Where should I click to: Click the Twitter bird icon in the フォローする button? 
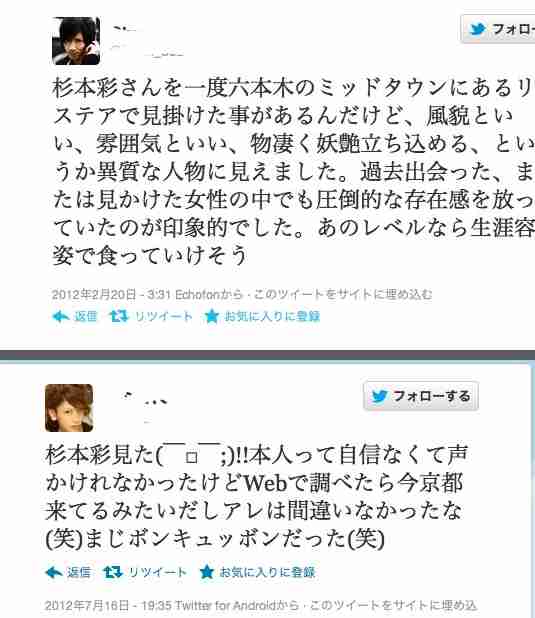[380, 396]
